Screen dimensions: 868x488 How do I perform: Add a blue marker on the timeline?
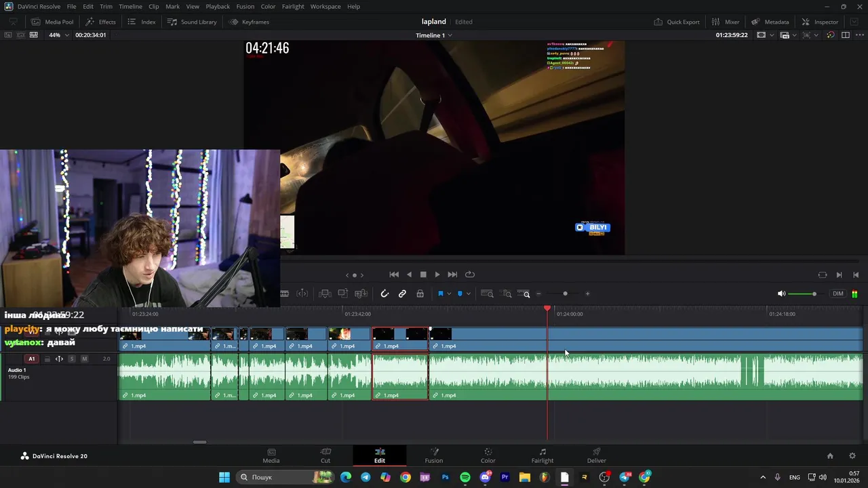point(460,293)
